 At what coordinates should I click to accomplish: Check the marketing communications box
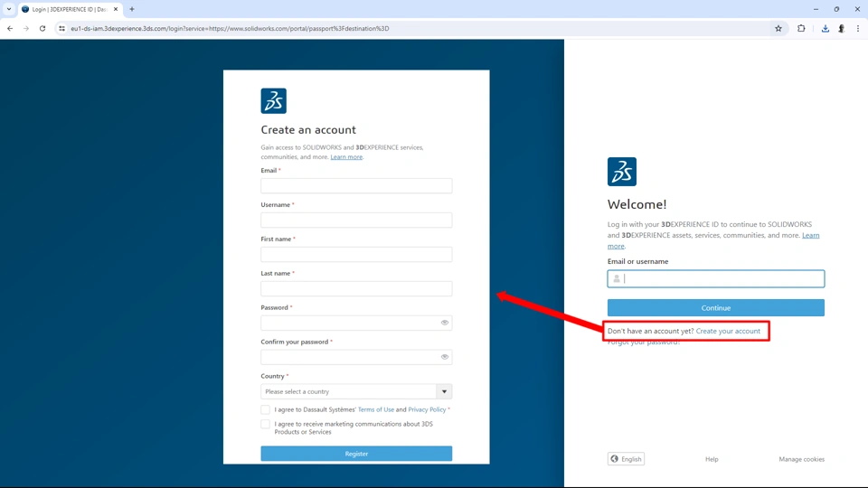tap(265, 425)
